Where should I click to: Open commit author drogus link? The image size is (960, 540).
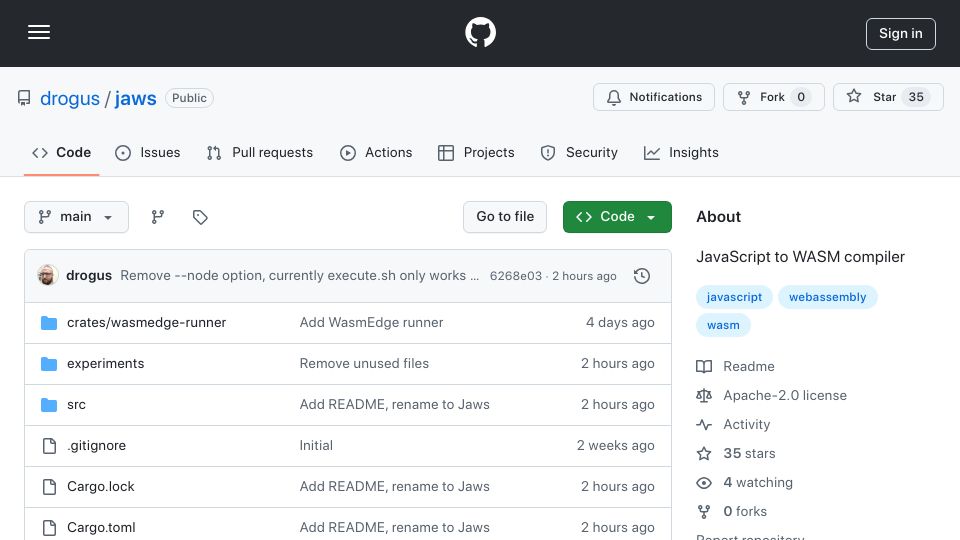[x=89, y=276]
